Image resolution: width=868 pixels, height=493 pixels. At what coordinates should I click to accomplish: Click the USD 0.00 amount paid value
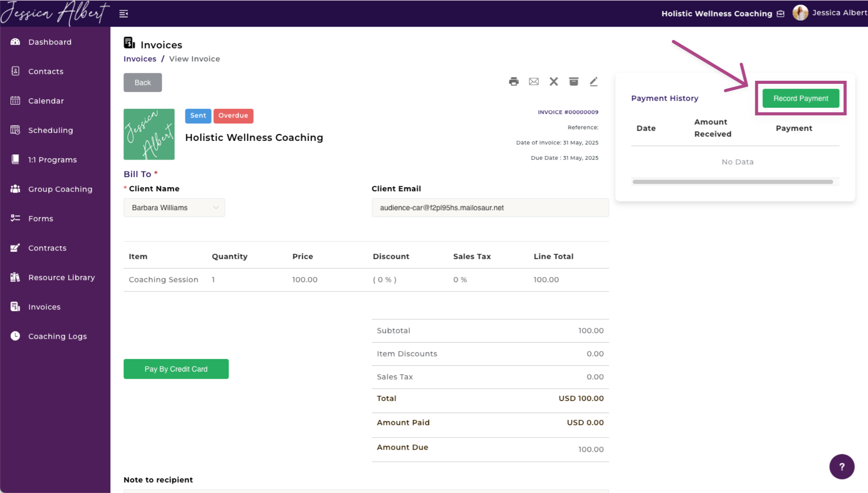click(x=585, y=422)
